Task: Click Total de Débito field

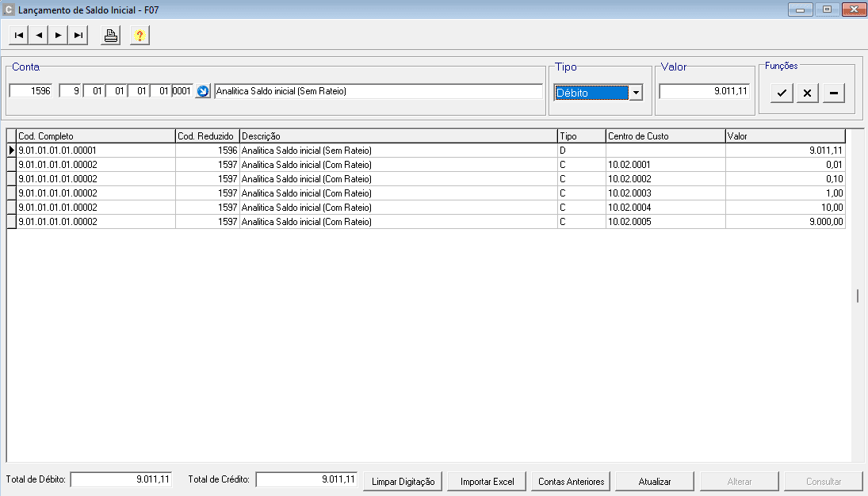Action: [121, 479]
